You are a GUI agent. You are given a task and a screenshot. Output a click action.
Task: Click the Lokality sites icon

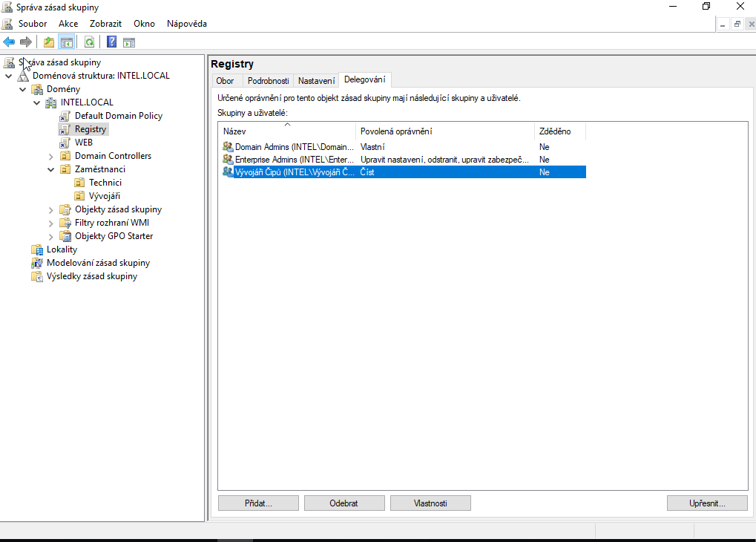tap(37, 249)
